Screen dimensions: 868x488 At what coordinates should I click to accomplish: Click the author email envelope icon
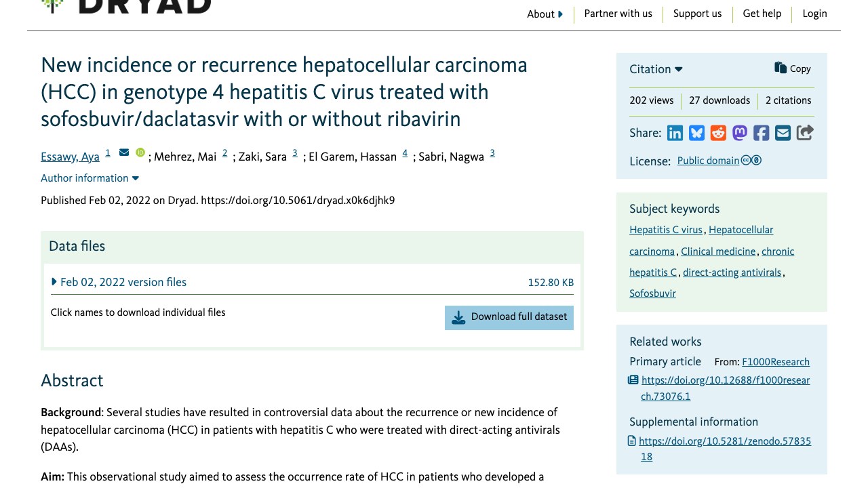pyautogui.click(x=124, y=152)
